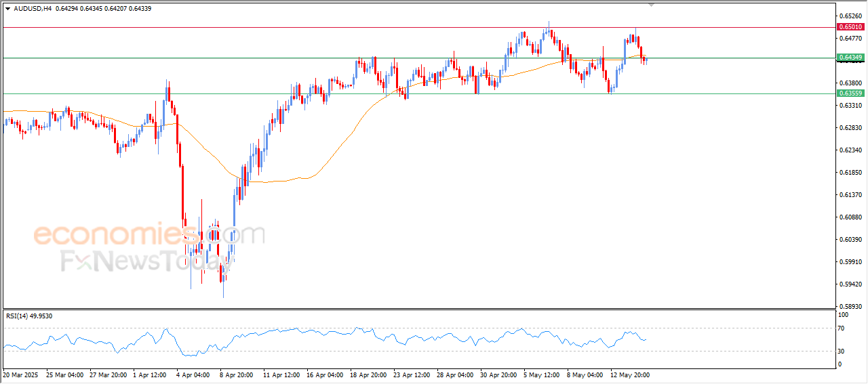Click the triangle icon beside AUDUSD,H4
Viewport: 868px width, 384px height.
click(7, 9)
